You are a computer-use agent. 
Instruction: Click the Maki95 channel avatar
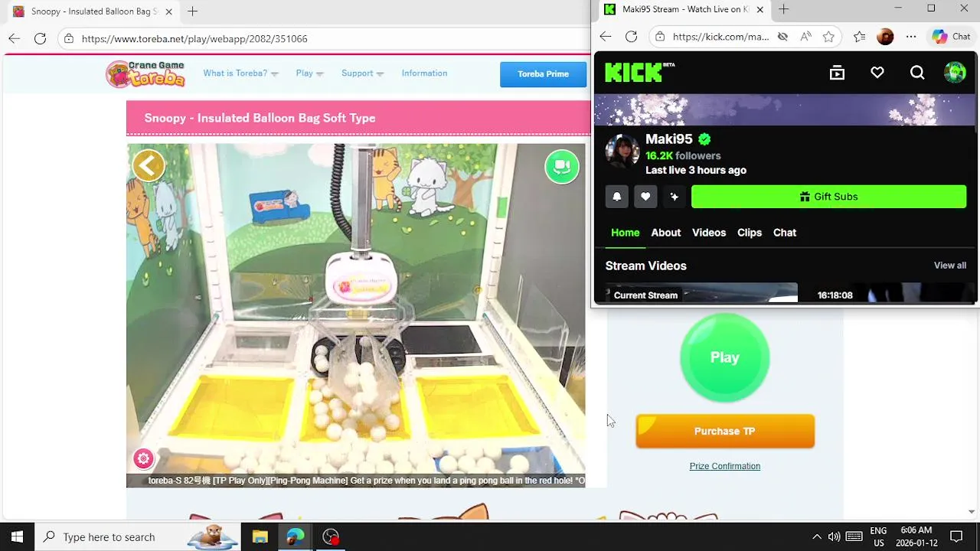622,152
